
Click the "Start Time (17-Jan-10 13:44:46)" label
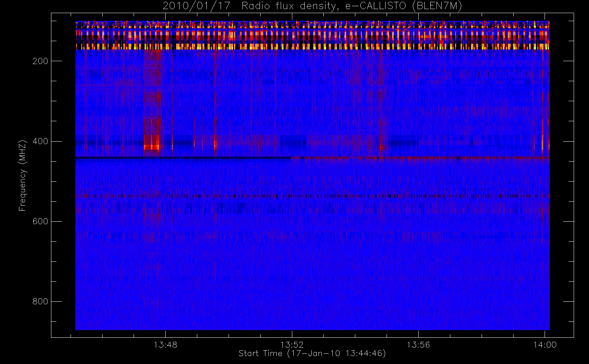[x=312, y=353]
